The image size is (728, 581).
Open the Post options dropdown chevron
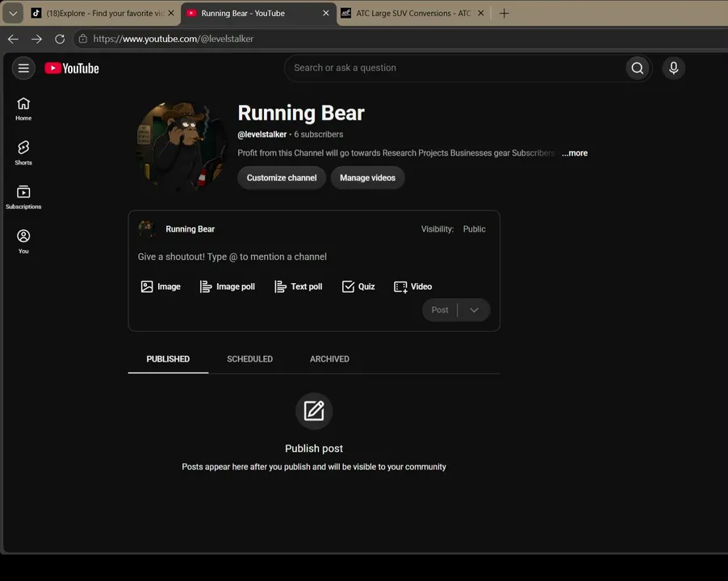[x=474, y=310]
